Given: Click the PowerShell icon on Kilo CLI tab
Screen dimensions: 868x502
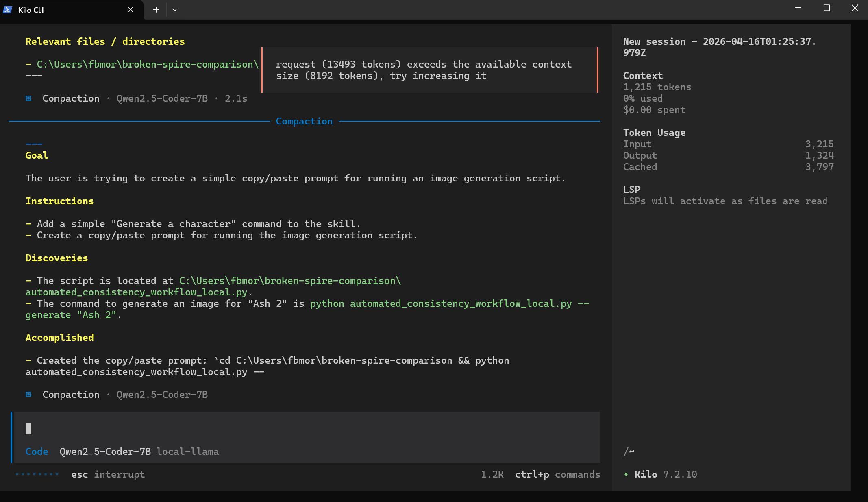Looking at the screenshot, I should coord(7,10).
